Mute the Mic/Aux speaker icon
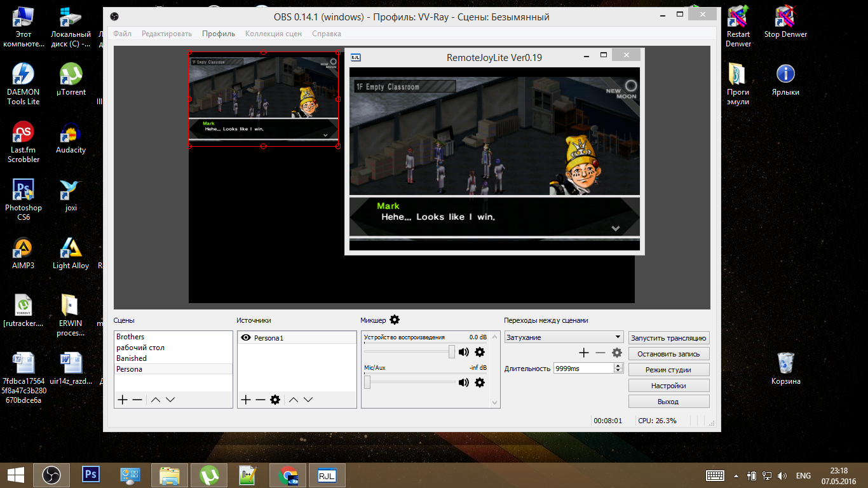 pos(464,383)
